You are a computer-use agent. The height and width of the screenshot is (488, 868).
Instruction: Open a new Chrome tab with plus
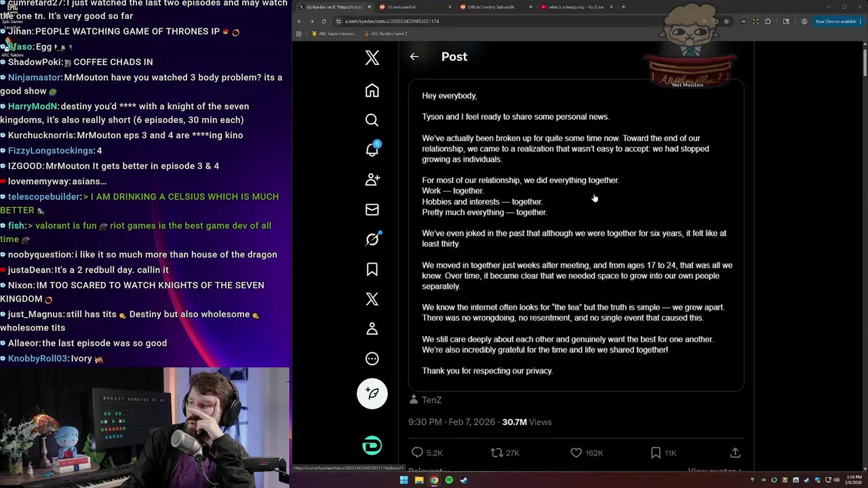(x=623, y=7)
